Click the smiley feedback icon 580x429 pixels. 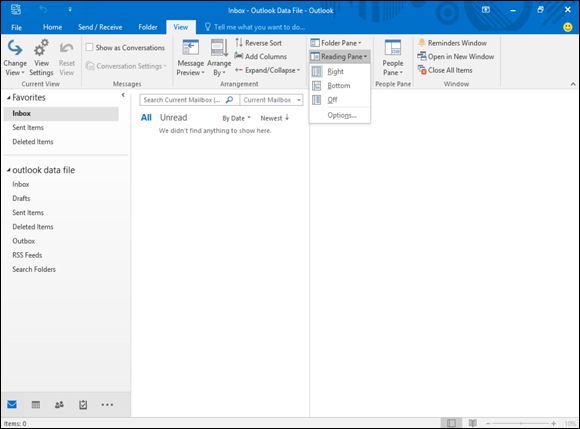[567, 27]
